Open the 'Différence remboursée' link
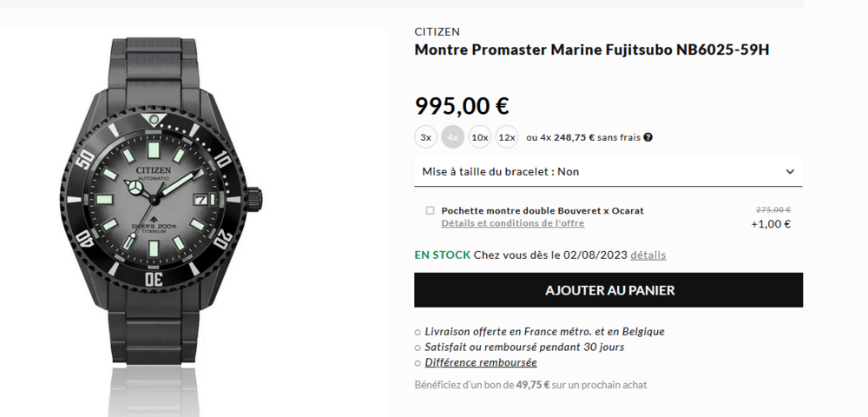 pyautogui.click(x=481, y=362)
